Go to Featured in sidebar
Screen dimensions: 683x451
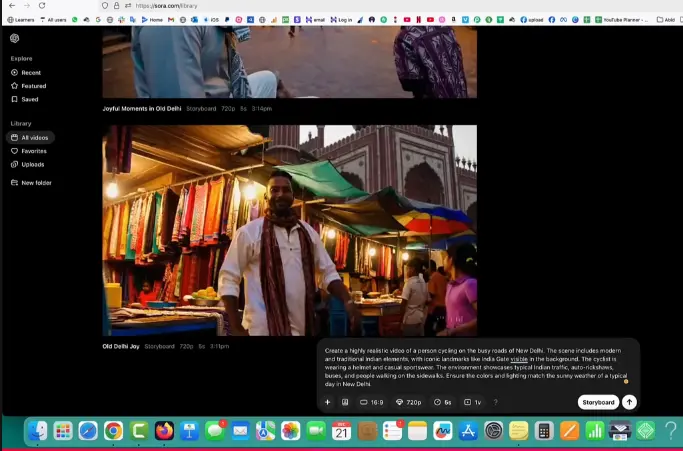coord(33,86)
